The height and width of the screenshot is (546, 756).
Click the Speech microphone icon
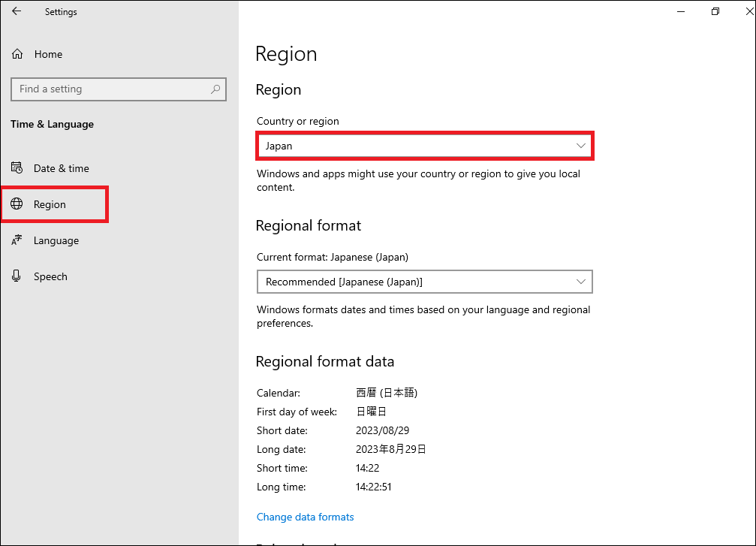(x=17, y=276)
